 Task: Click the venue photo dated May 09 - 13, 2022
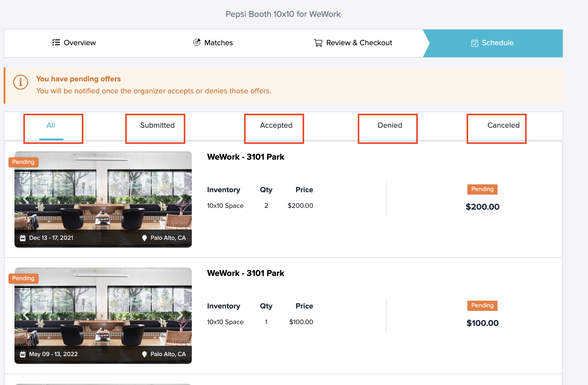click(x=103, y=316)
